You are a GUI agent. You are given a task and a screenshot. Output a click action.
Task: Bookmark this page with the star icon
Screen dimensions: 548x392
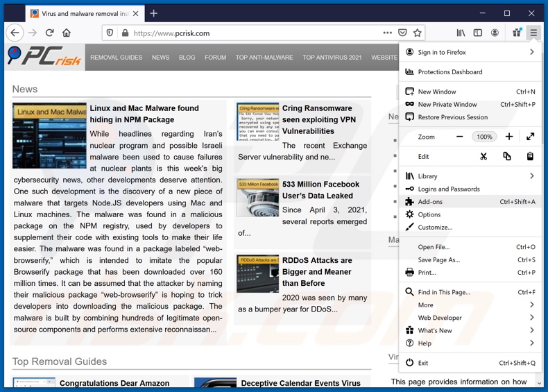[418, 33]
